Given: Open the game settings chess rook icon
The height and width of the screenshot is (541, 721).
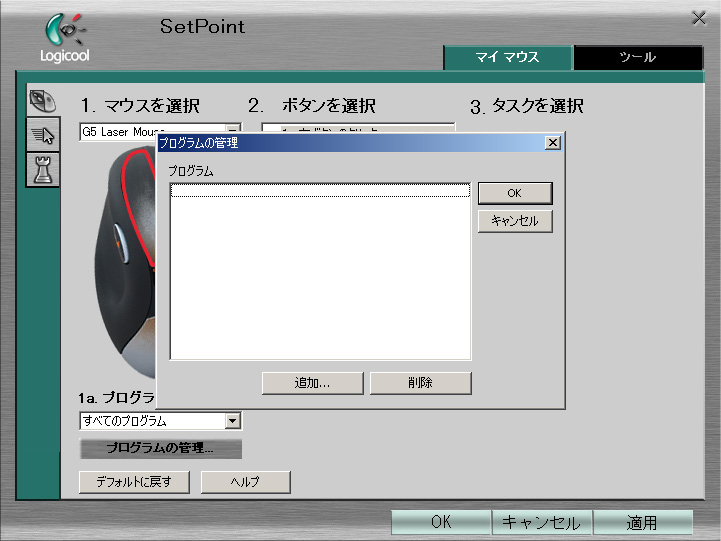Looking at the screenshot, I should [x=42, y=170].
